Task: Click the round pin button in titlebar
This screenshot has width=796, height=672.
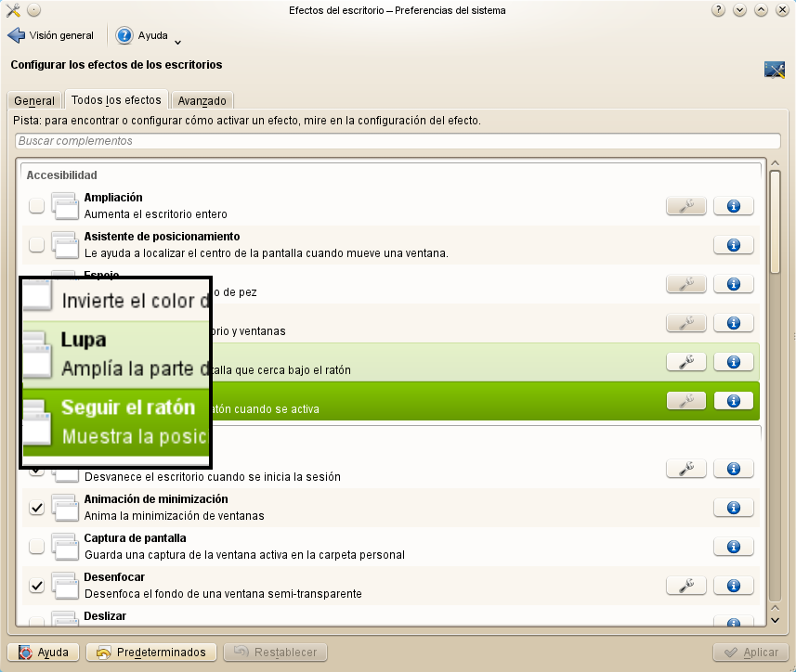Action: coord(33,10)
